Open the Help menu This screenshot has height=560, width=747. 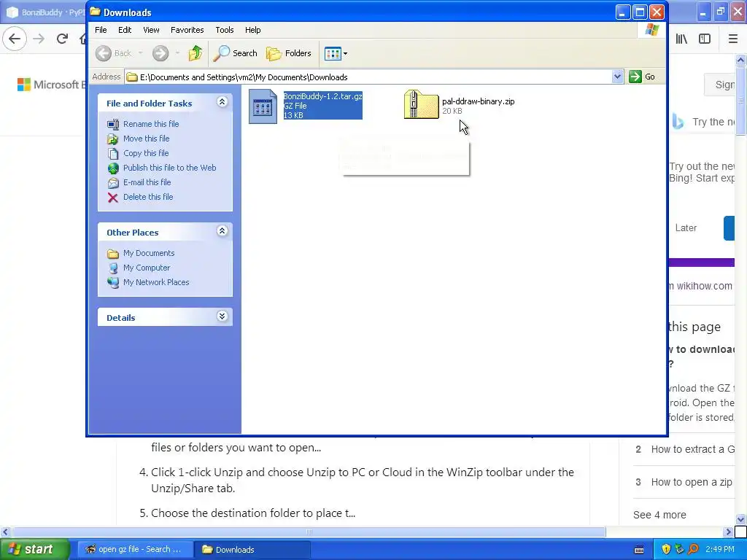pyautogui.click(x=253, y=30)
